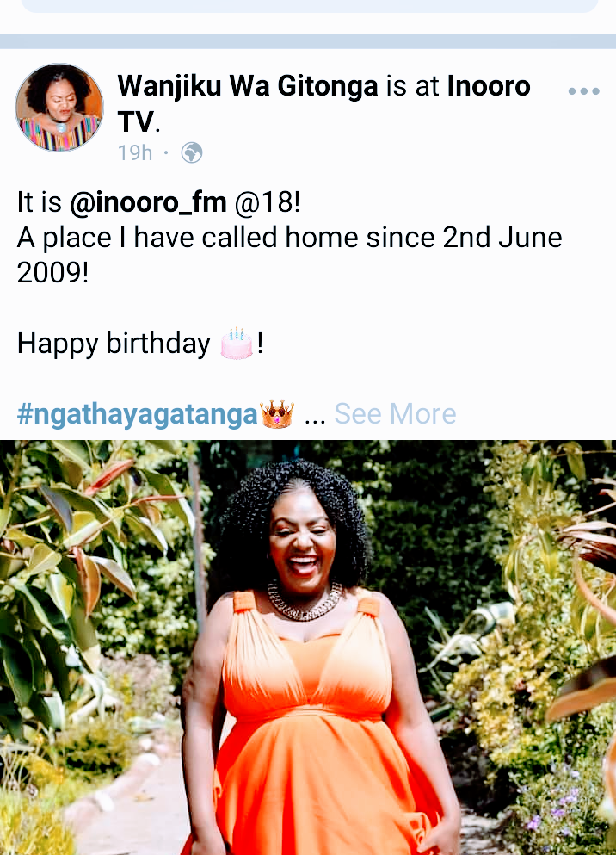Tap the '@18!' text in caption
616x855 pixels.
[x=268, y=202]
